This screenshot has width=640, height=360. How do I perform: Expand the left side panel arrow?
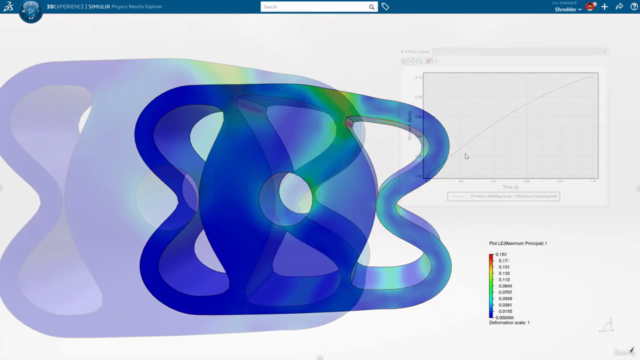(x=2, y=188)
